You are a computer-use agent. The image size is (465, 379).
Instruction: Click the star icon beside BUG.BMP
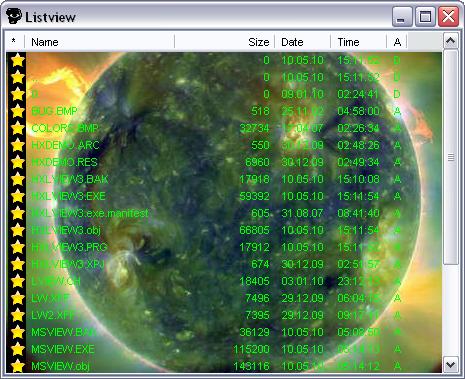coord(18,111)
